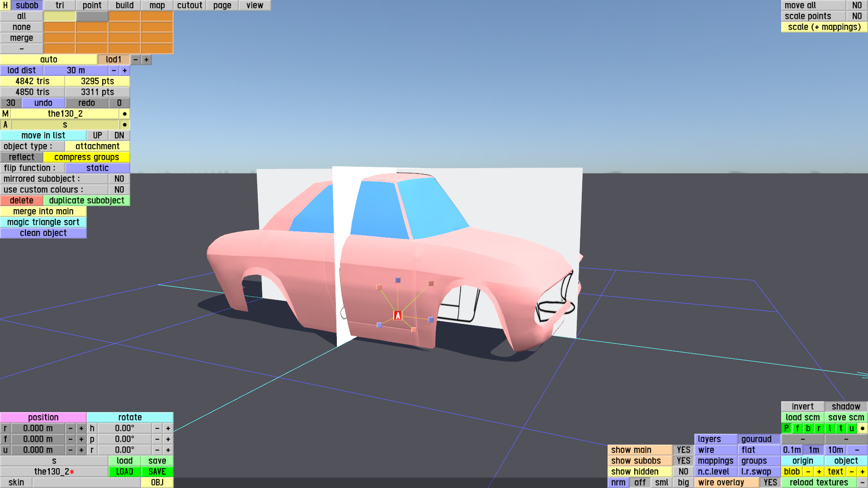Toggle show hidden NO value
The height and width of the screenshot is (488, 868).
[683, 472]
